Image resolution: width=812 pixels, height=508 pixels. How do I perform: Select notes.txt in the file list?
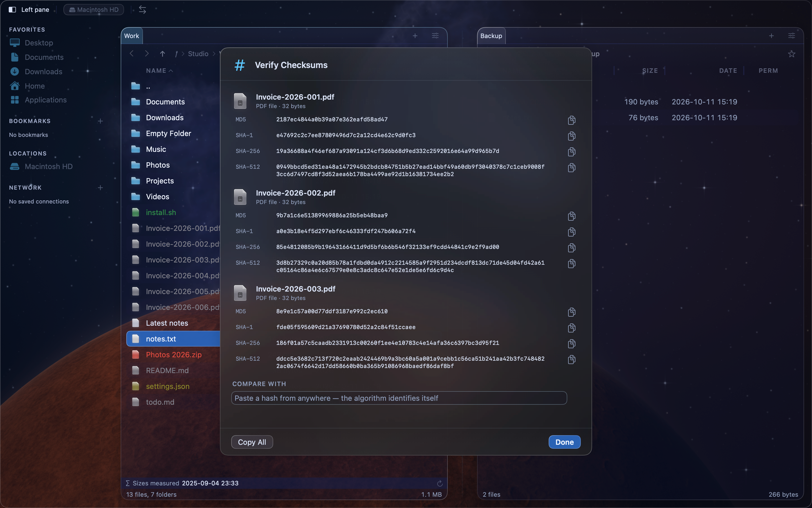173,339
